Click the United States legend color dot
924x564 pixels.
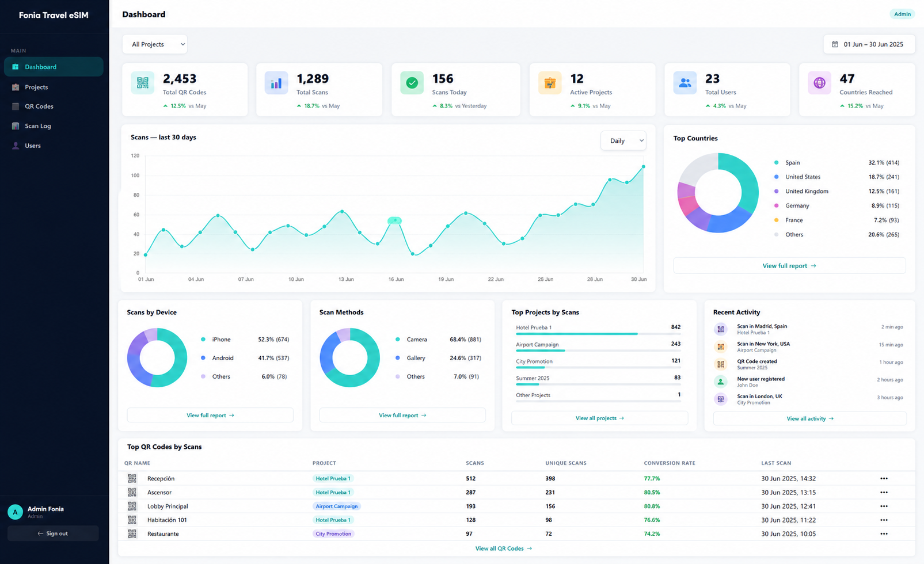click(x=777, y=177)
